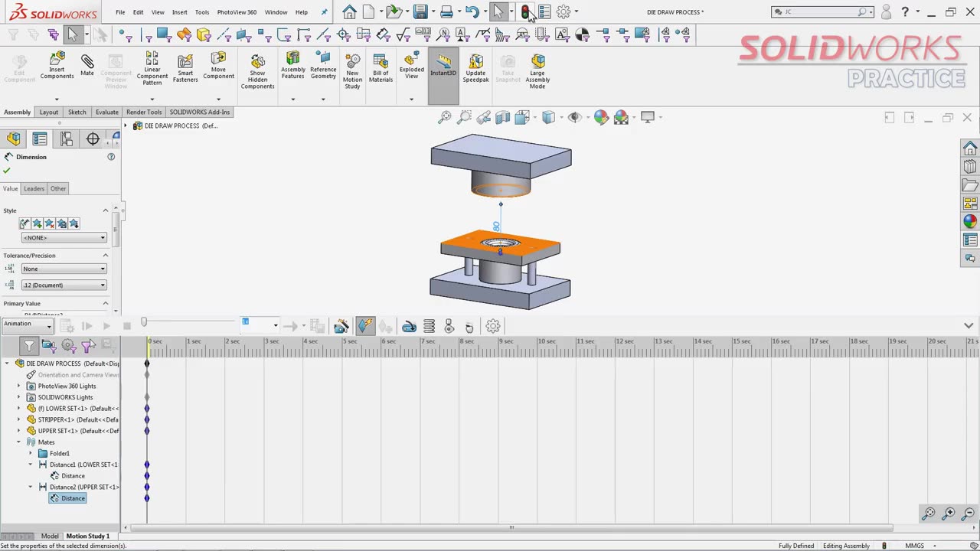Click timeline filter funnel icon

(28, 346)
